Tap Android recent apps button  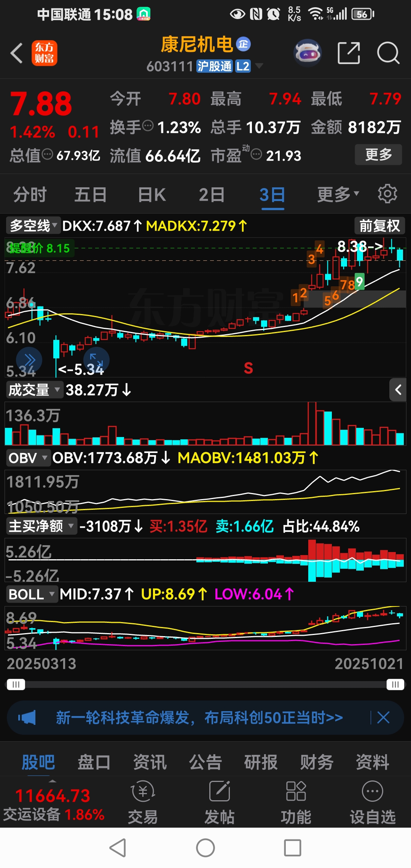[293, 848]
